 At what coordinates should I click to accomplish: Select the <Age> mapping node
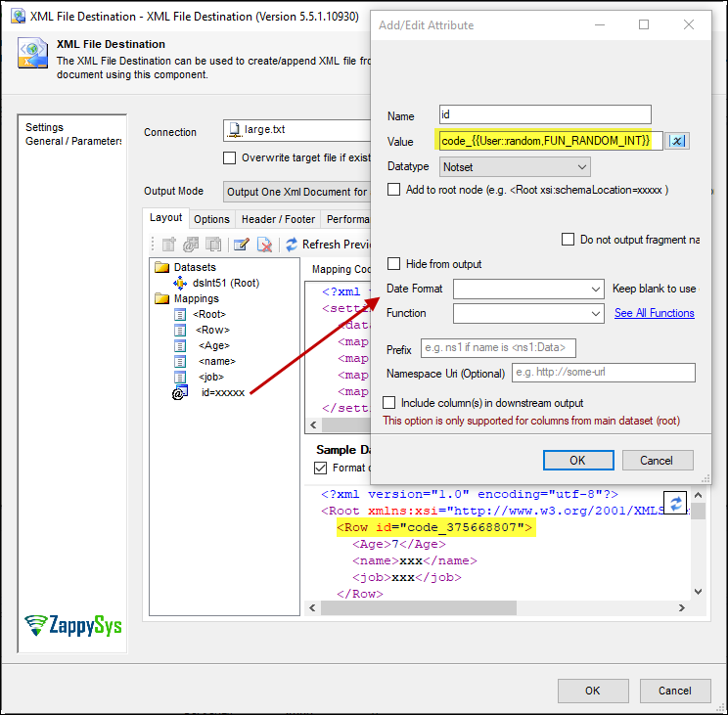click(x=214, y=345)
